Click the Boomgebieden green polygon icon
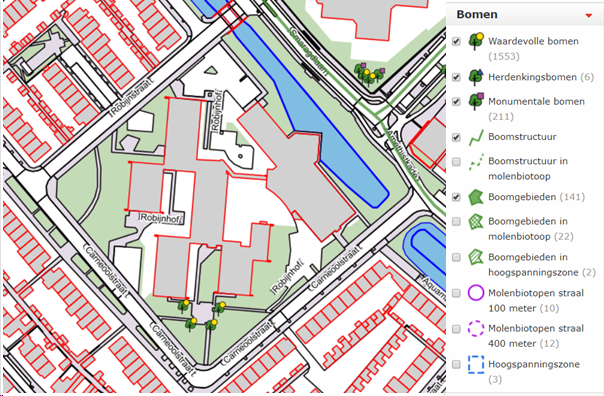 (476, 197)
